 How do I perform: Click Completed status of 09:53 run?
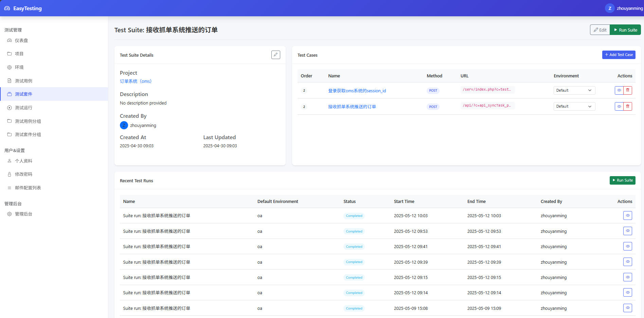point(354,231)
